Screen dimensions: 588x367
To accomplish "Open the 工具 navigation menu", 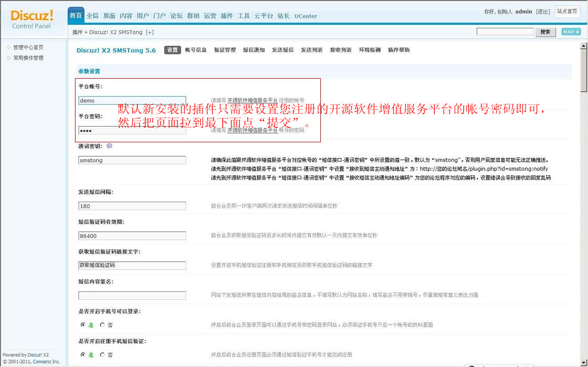I will click(x=244, y=16).
